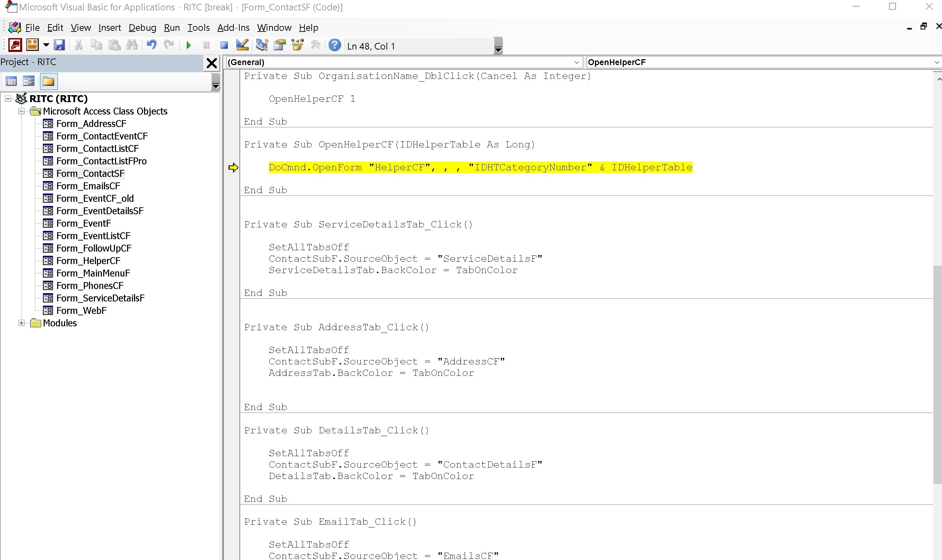Screen dimensions: 942x560
Task: Open the (General) object dropdown
Action: tap(577, 62)
